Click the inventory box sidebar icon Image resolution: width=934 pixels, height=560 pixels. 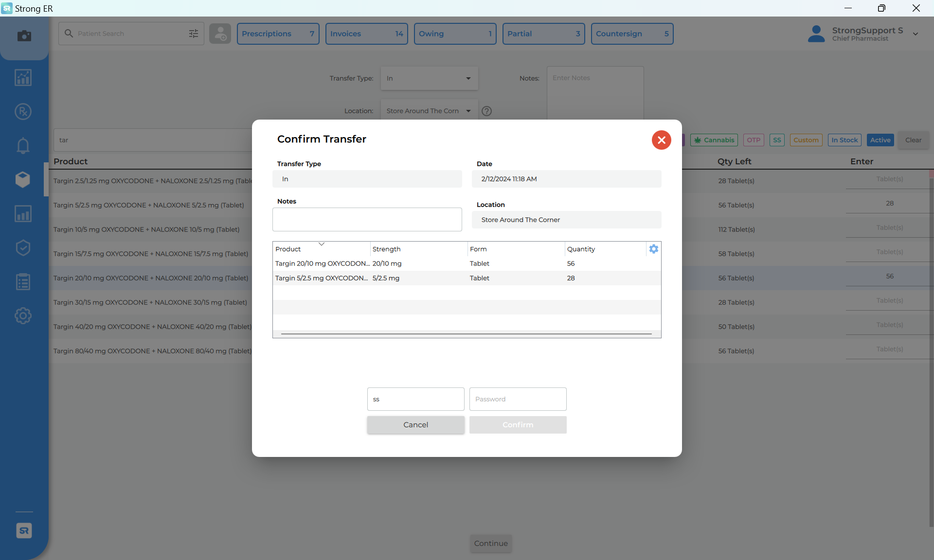[23, 179]
